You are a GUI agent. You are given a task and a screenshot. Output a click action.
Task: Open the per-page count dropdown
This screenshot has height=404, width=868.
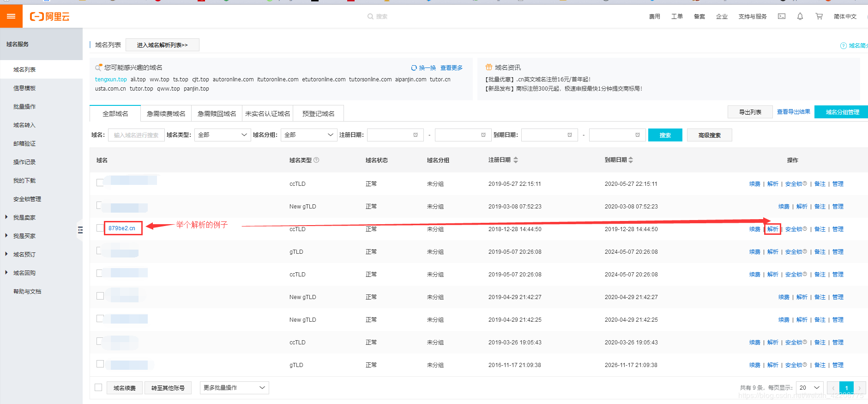click(x=810, y=388)
